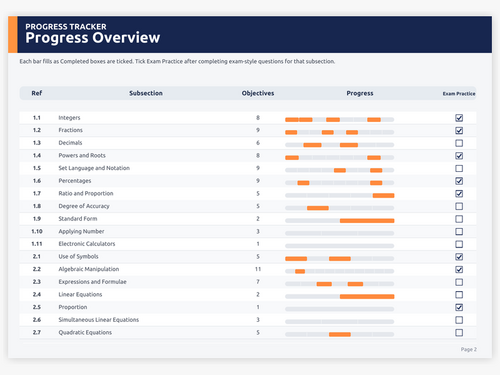Select the Subsection column header
The image size is (500, 375).
[146, 93]
